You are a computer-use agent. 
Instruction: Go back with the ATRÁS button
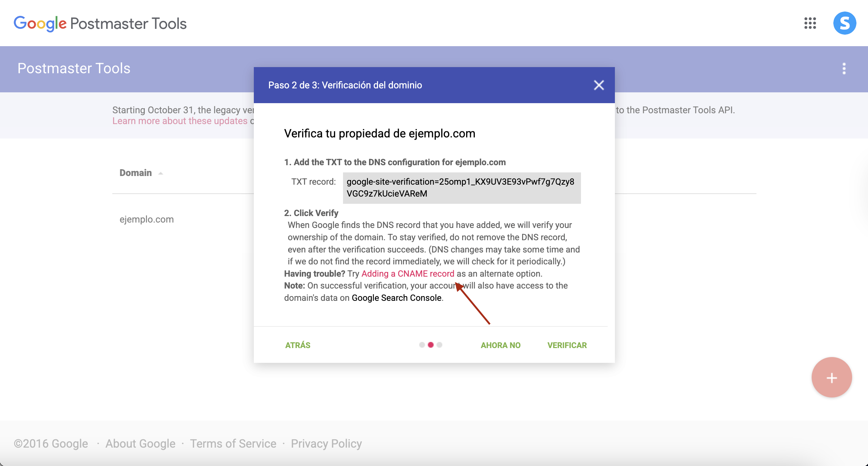pyautogui.click(x=298, y=345)
